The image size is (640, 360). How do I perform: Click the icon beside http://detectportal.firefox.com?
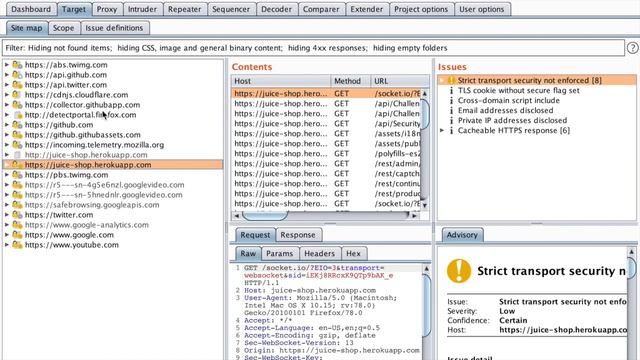(18, 115)
